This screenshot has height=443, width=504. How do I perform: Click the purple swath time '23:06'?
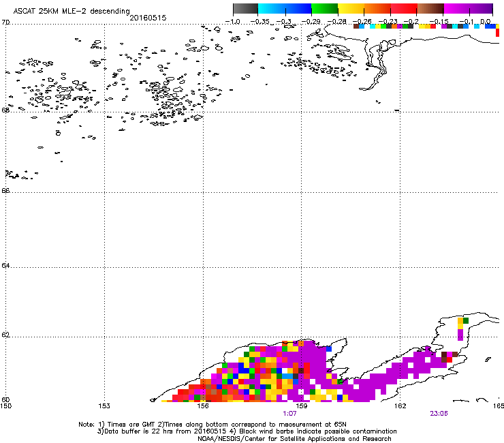point(439,414)
